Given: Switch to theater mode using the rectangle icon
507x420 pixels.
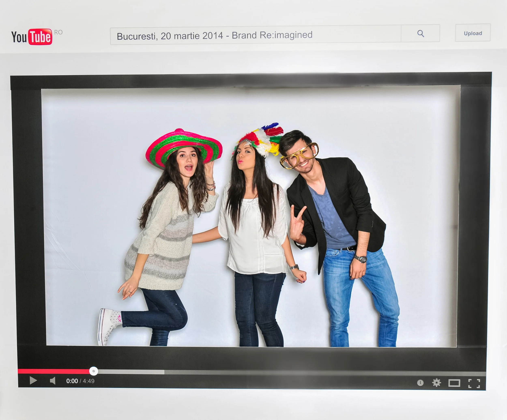Looking at the screenshot, I should (x=454, y=383).
